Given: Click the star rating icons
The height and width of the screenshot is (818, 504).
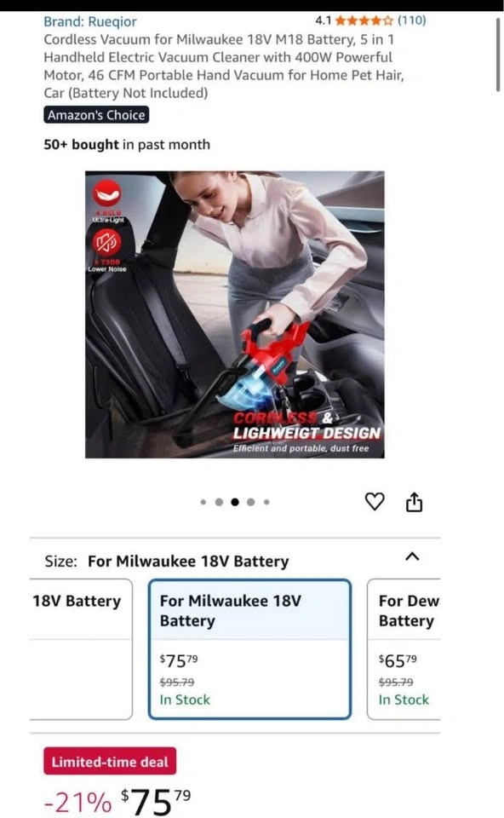Looking at the screenshot, I should coord(364,20).
